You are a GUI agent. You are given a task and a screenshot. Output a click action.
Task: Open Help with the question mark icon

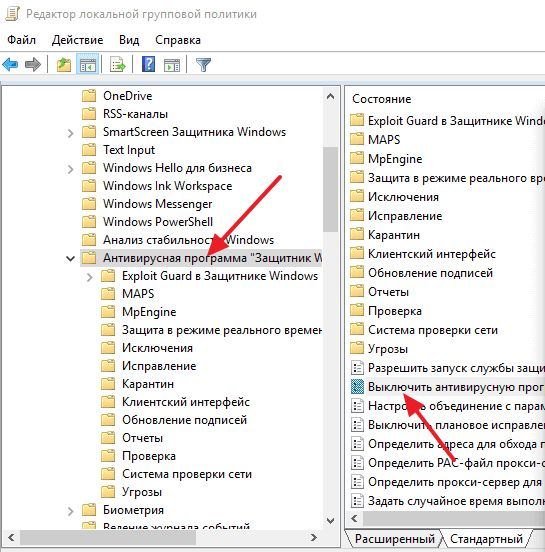click(148, 64)
